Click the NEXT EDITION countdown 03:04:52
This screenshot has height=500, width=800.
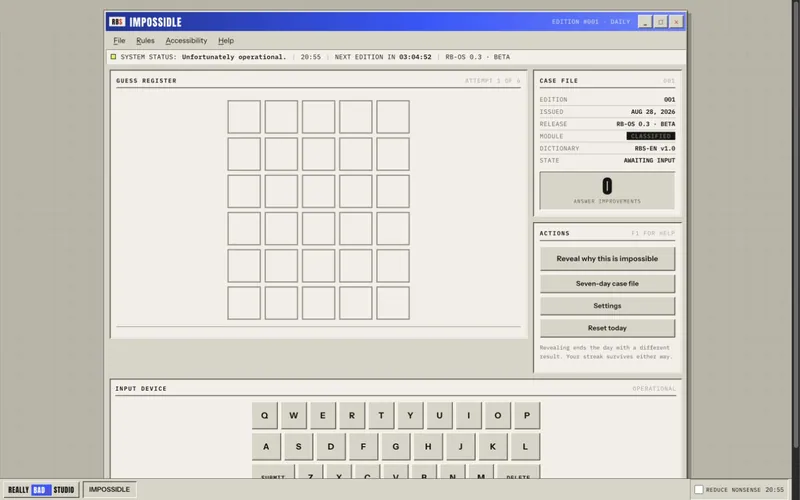415,57
